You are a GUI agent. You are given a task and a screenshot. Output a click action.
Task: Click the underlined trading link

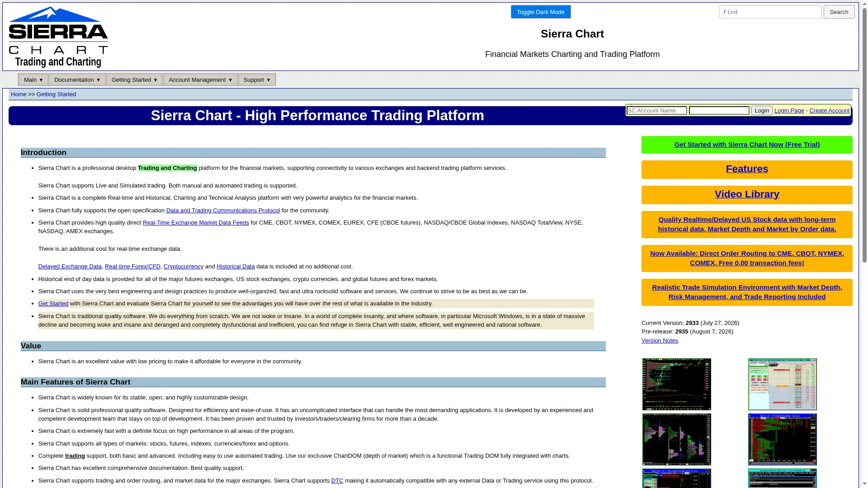[75, 456]
